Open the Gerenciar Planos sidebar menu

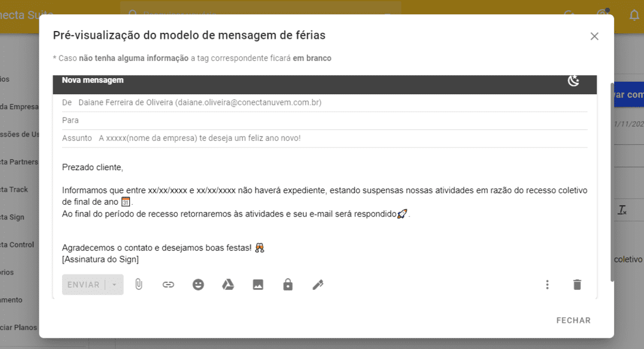tap(19, 328)
